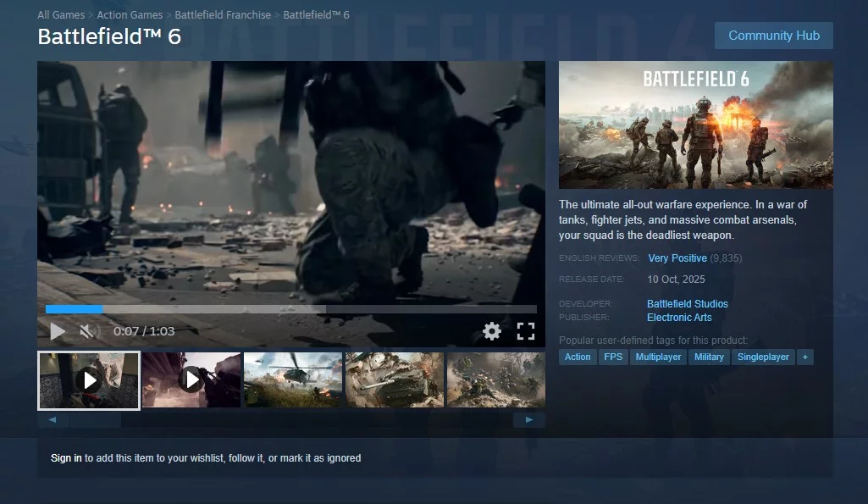Open the Community Hub
The width and height of the screenshot is (868, 504).
[x=773, y=36]
